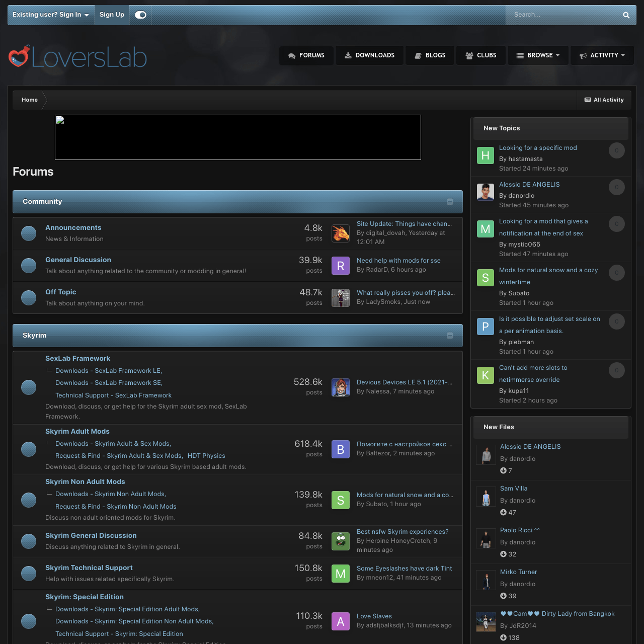Click the General Discussion forum status icon
Image resolution: width=644 pixels, height=644 pixels.
tap(29, 266)
